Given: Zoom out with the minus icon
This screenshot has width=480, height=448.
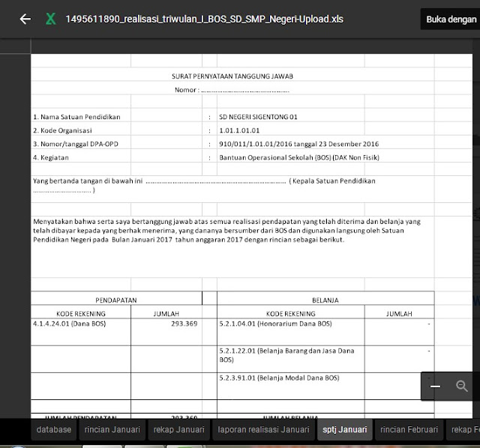Looking at the screenshot, I should (435, 387).
